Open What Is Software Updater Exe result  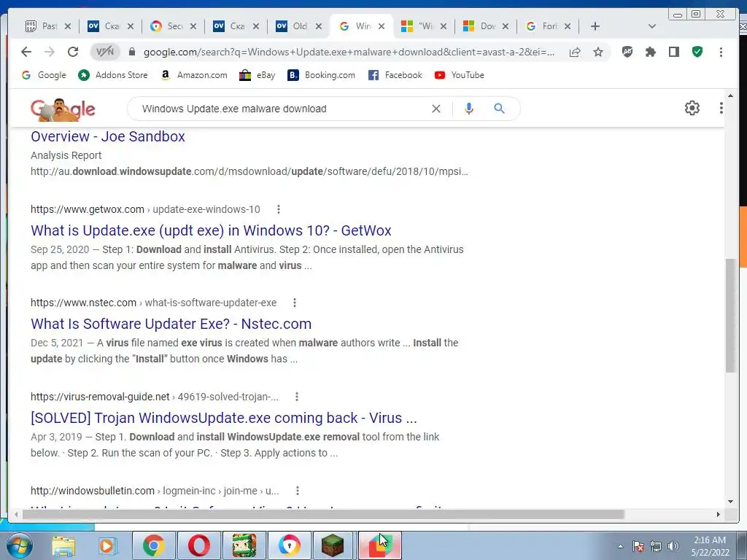pos(171,324)
